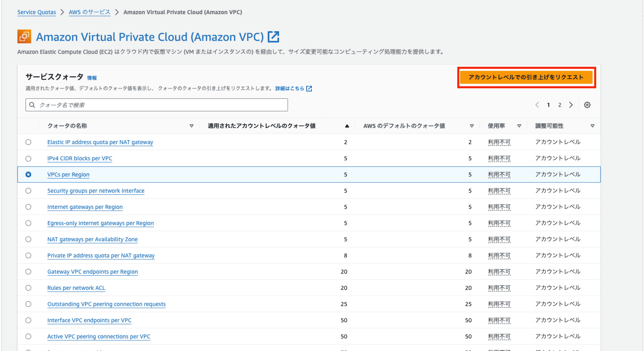The height and width of the screenshot is (351, 644).
Task: Click 利用不可 in Rules per network ACL row
Action: pos(499,288)
